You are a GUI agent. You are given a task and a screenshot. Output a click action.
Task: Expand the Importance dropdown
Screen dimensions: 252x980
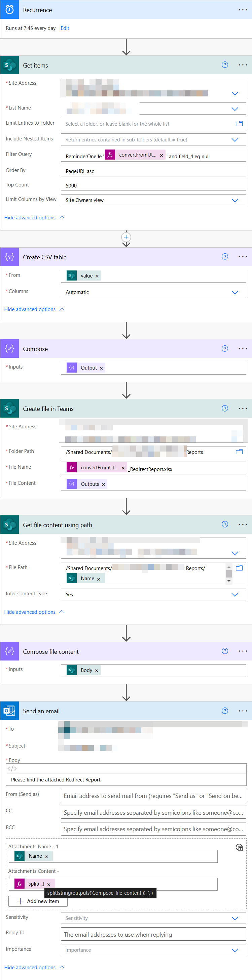click(x=235, y=950)
